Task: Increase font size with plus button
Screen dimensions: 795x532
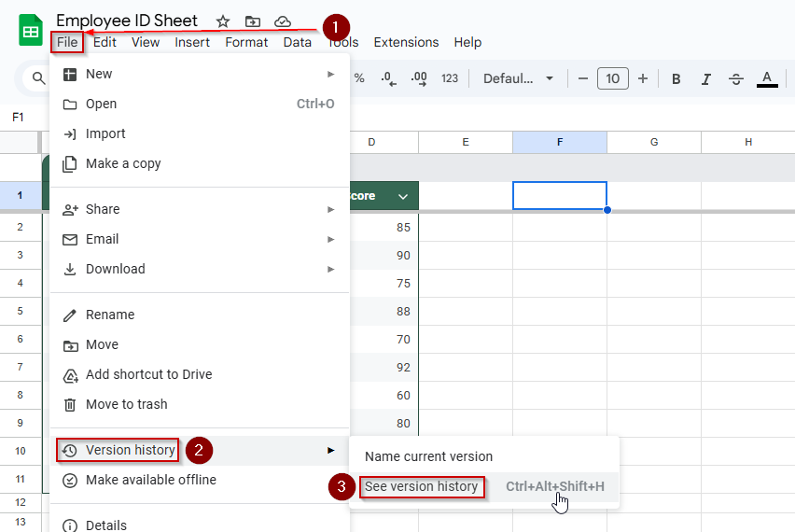Action: click(642, 78)
